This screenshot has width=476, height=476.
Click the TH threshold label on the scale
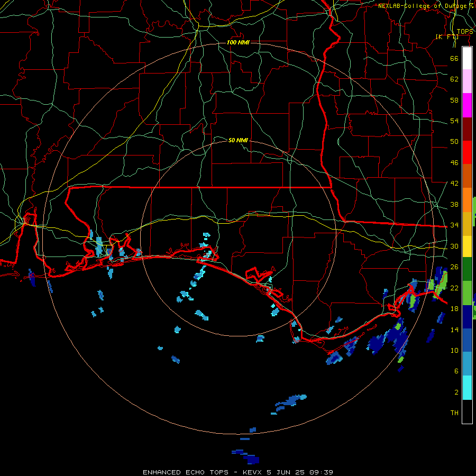pos(454,413)
